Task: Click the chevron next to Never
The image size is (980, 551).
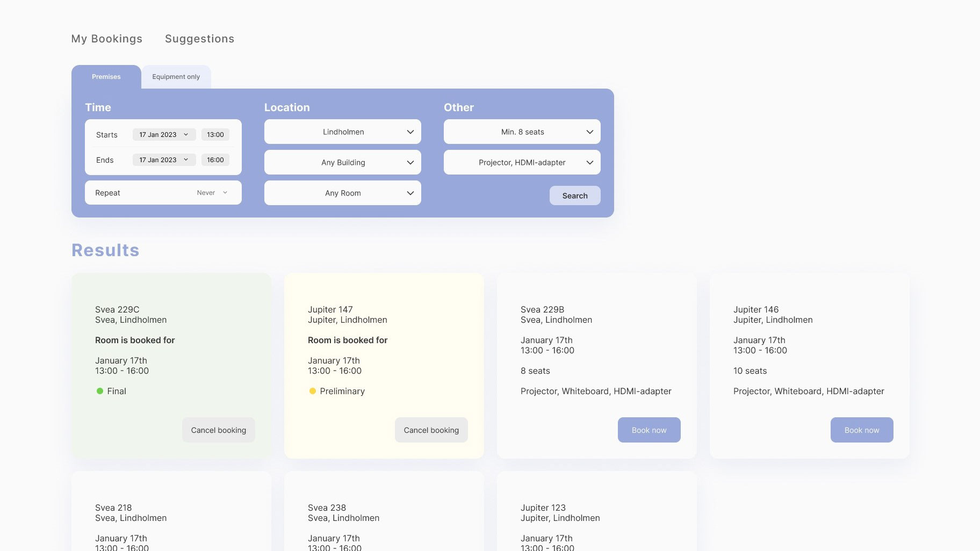Action: 225,193
